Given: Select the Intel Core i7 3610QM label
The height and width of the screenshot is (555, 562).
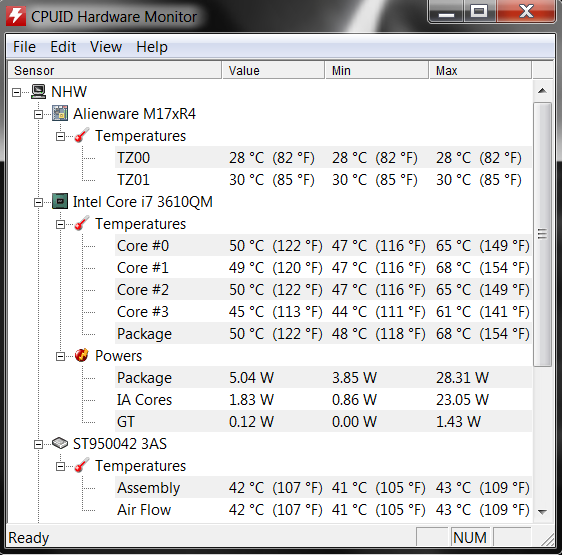Looking at the screenshot, I should [143, 201].
